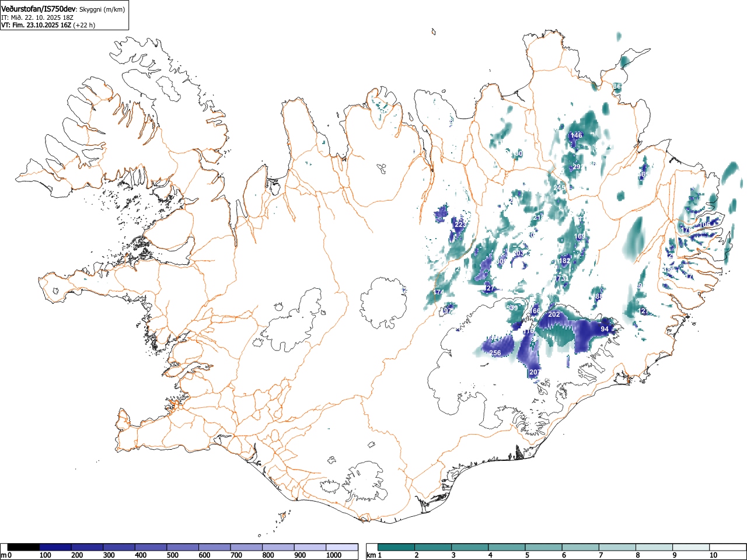747x560 pixels.
Task: Click the 1000 tick label on meter legend
Action: [x=334, y=555]
